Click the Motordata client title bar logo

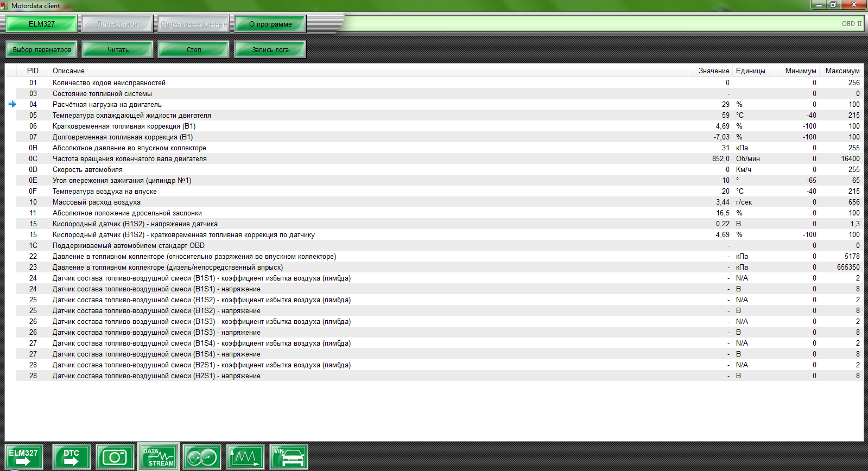point(4,5)
